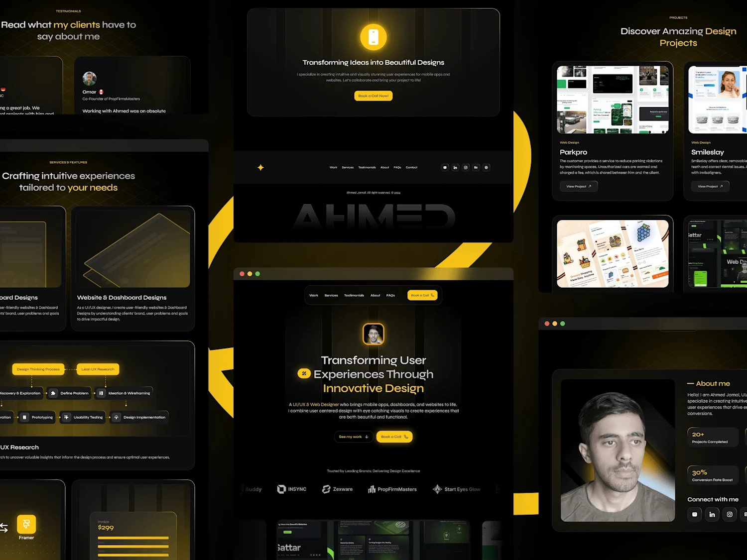747x560 pixels.
Task: Click the '20+ Projects Completed' stat card
Action: (713, 438)
